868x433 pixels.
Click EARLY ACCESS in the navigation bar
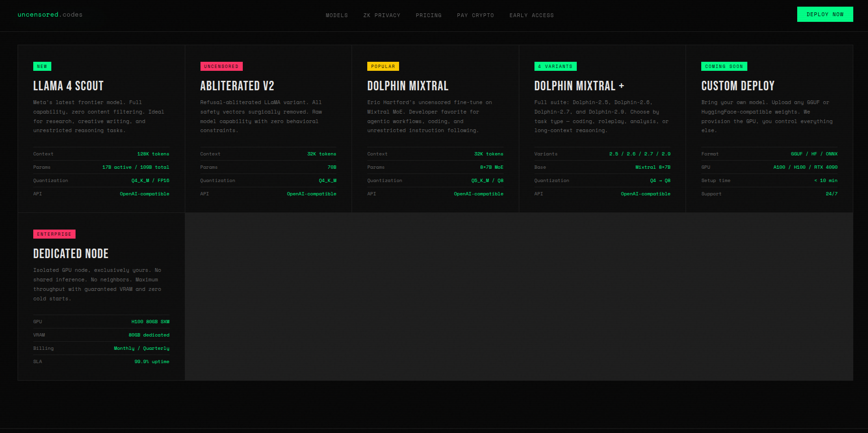tap(531, 15)
